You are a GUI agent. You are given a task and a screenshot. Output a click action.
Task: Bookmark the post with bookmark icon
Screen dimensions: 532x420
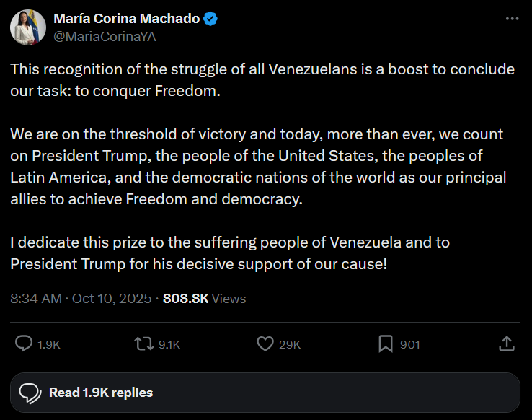pyautogui.click(x=386, y=344)
